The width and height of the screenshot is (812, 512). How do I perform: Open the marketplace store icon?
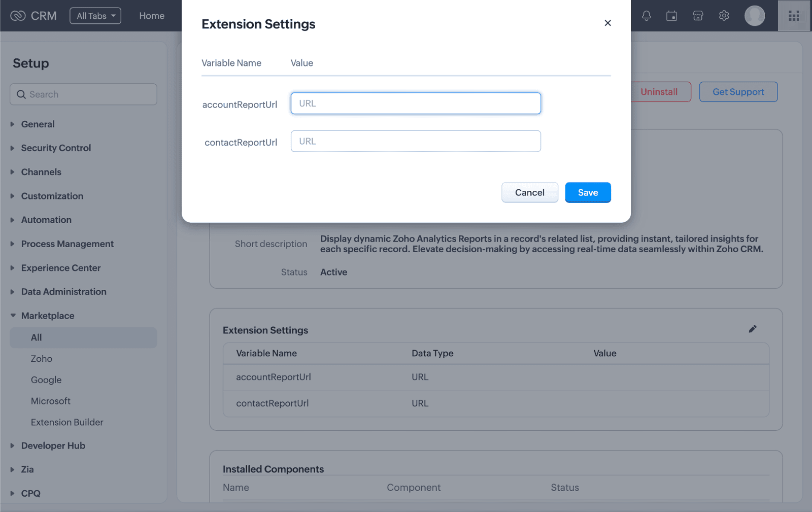coord(698,16)
